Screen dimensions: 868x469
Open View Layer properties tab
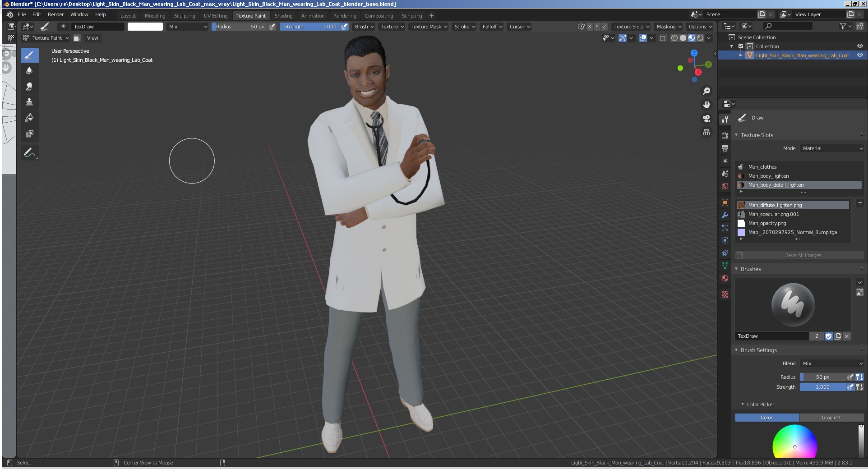[x=725, y=161]
